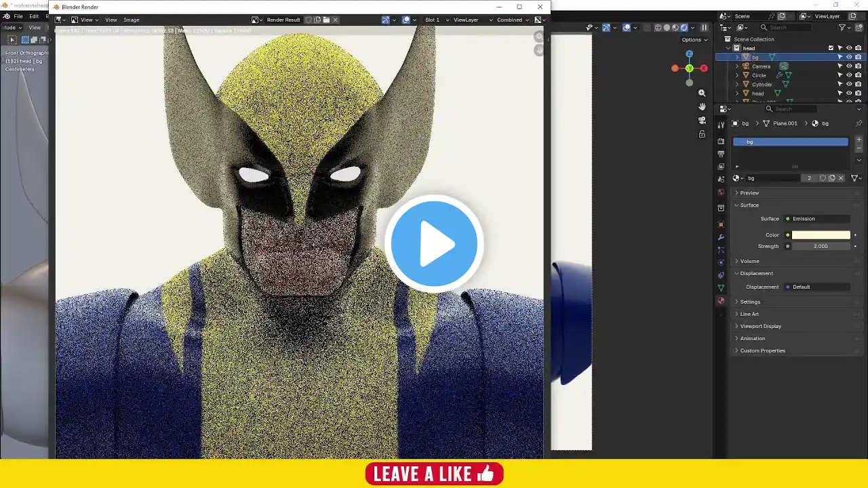This screenshot has height=488, width=868.
Task: Toggle viewport gizmos icon
Action: 606,28
